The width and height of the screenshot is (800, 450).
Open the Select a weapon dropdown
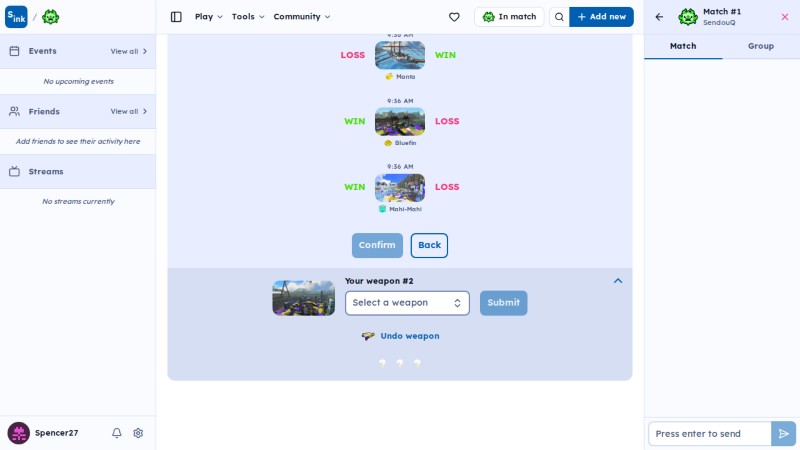(407, 303)
